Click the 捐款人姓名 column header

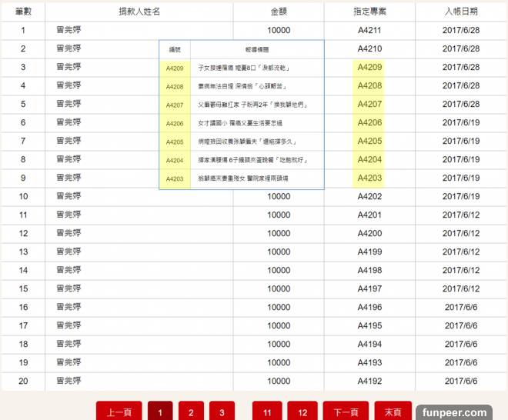139,12
